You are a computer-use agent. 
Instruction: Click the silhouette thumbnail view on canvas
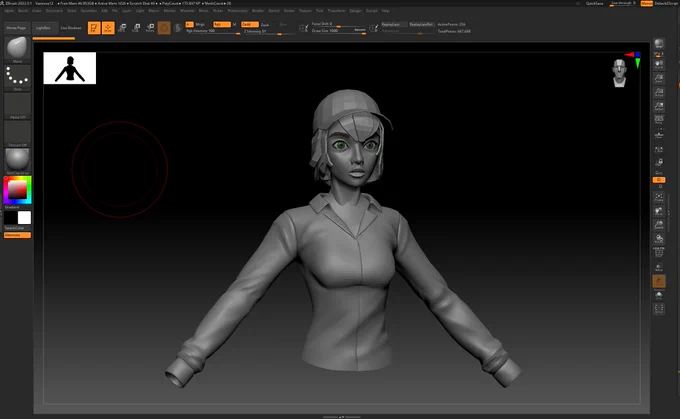tap(70, 68)
